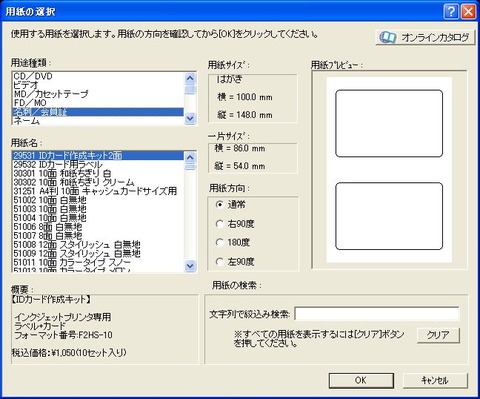Select paper 51007 8面 白無地
Viewport: 480px width, 399px height.
(x=98, y=235)
